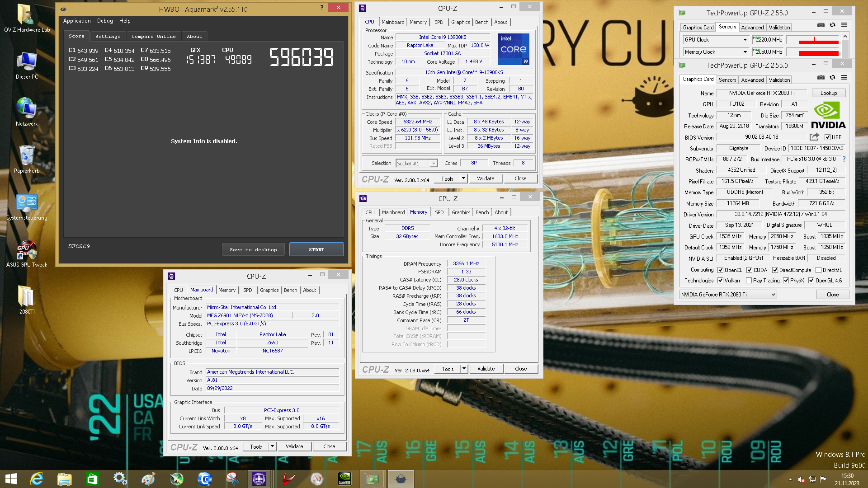This screenshot has width=868, height=488.
Task: Click the GPU Name field in GPU-Z
Action: click(762, 93)
